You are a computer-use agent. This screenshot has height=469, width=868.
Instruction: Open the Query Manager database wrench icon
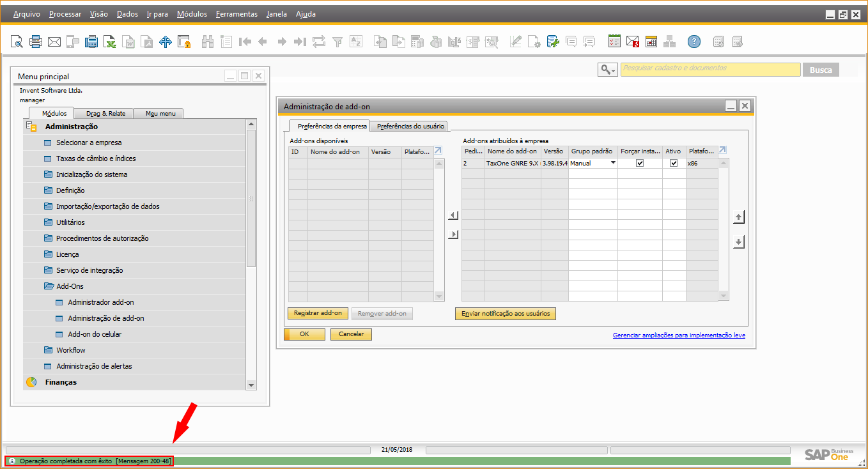(x=553, y=42)
